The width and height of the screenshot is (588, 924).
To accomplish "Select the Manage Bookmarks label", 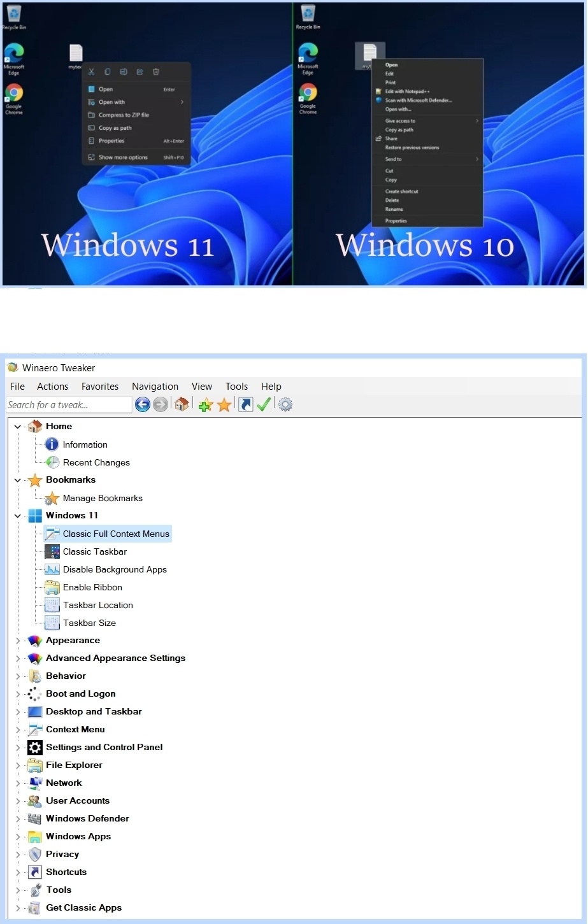I will [103, 498].
